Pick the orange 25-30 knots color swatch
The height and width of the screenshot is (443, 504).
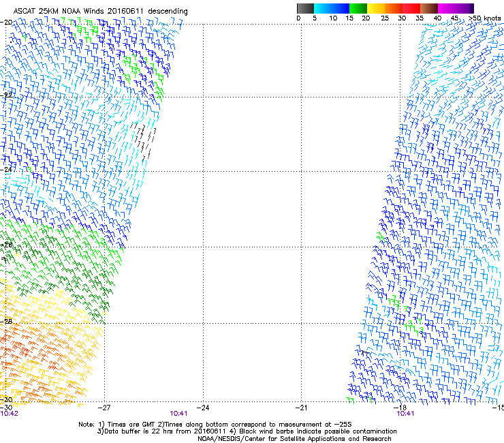coord(394,8)
